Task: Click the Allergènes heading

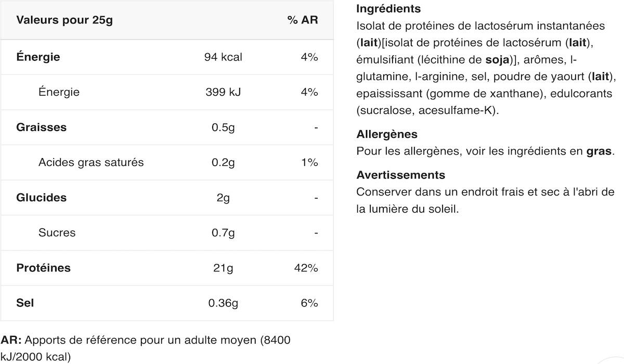Action: pos(387,134)
